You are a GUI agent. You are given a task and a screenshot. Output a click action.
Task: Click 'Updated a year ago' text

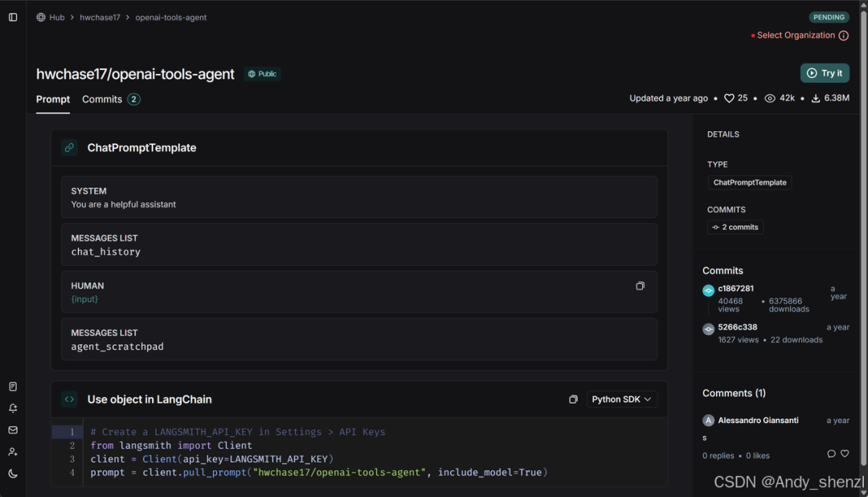[668, 98]
